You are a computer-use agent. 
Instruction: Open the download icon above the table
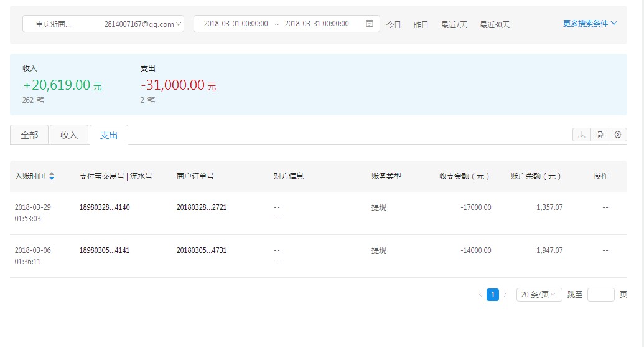point(582,135)
